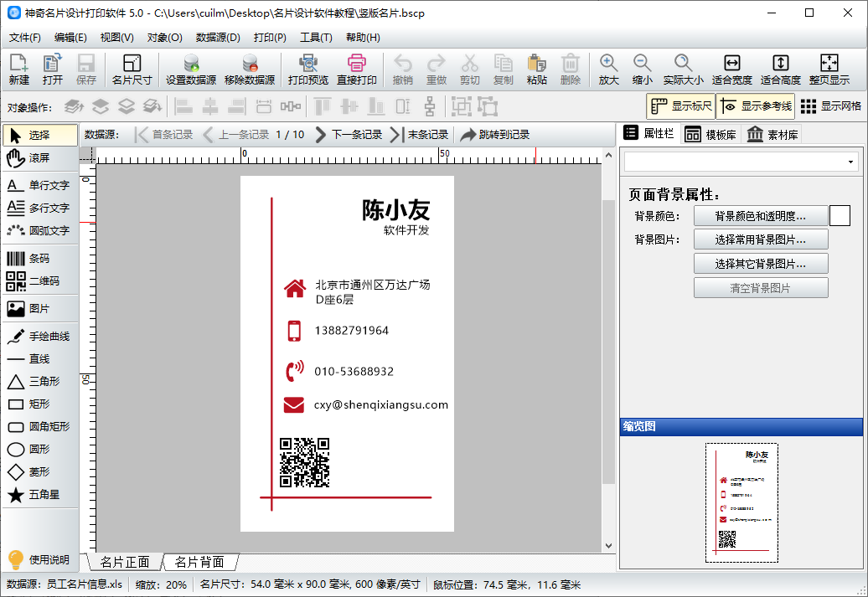868x597 pixels.
Task: Toggle 显示标尺 ruler display
Action: coord(681,106)
